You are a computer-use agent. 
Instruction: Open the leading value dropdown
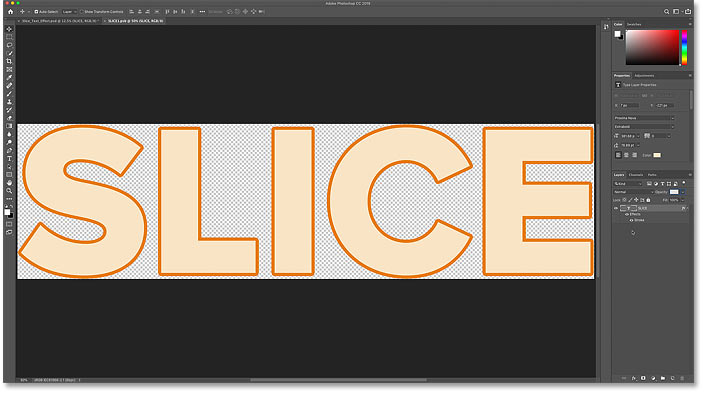click(x=638, y=145)
